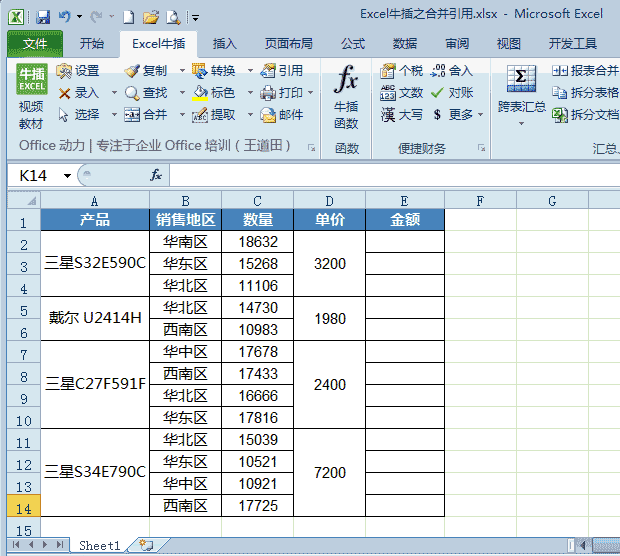Viewport: 620px width, 556px height.
Task: Switch to the 开发工具 tab
Action: click(x=573, y=44)
